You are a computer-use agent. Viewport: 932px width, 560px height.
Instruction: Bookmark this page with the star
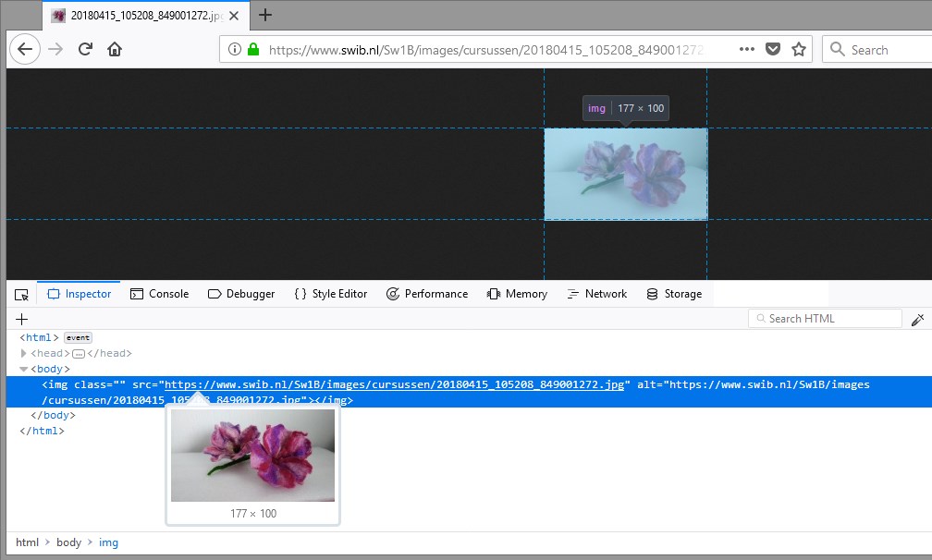coord(799,49)
